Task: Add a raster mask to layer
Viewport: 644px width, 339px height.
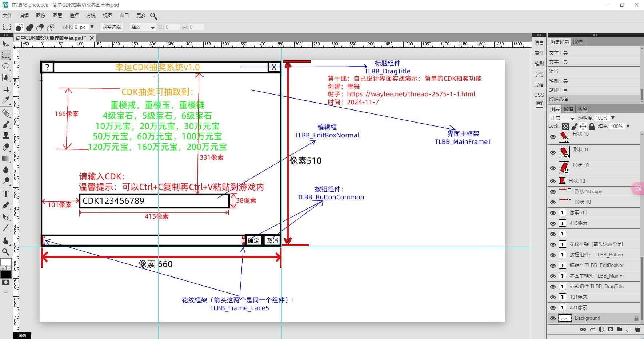Action: click(x=610, y=329)
